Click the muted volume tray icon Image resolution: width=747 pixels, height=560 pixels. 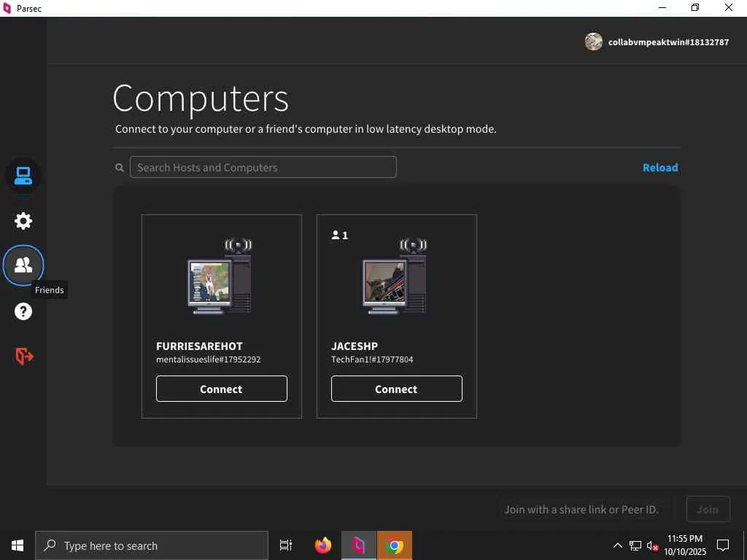coord(651,545)
